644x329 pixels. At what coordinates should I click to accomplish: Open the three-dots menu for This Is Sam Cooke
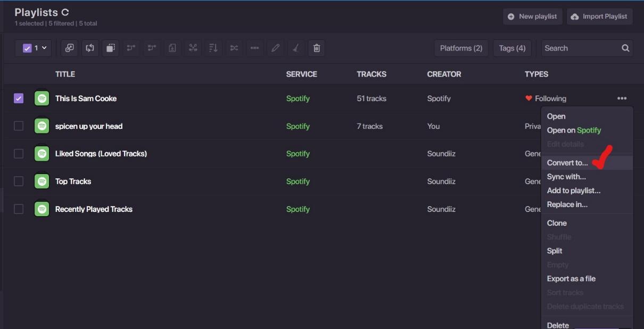click(622, 98)
